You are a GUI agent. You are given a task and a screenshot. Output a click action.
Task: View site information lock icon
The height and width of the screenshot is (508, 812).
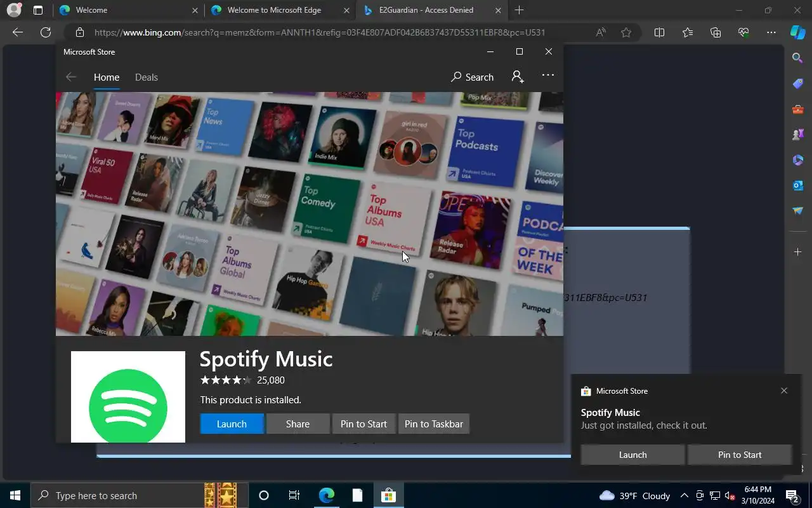[x=79, y=32]
